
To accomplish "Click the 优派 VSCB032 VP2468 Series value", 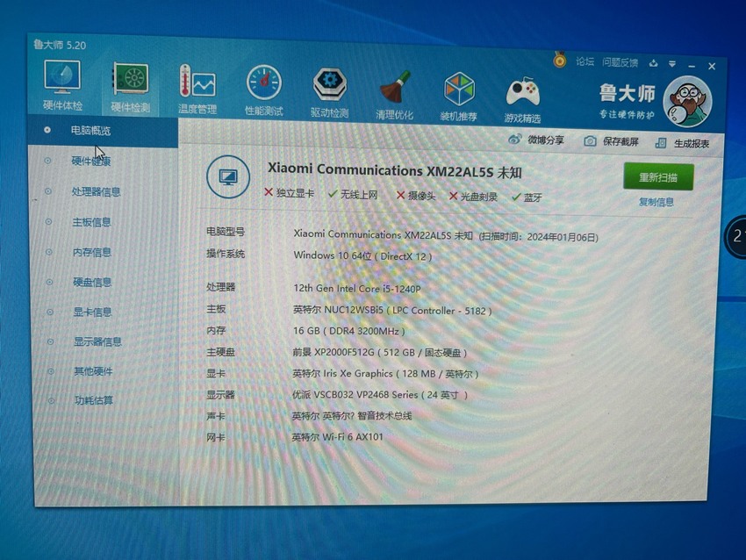I will pyautogui.click(x=380, y=395).
